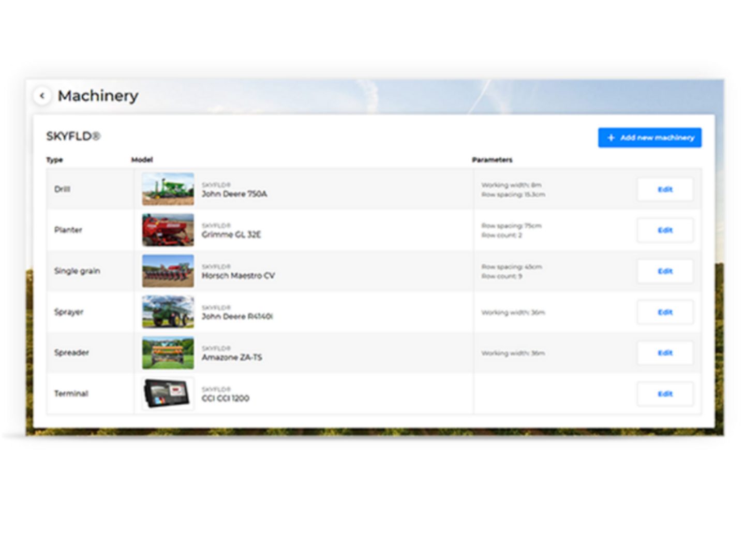Viewport: 745px width, 560px height.
Task: Open the Amazone ZA-TS thumbnail
Action: 168,352
